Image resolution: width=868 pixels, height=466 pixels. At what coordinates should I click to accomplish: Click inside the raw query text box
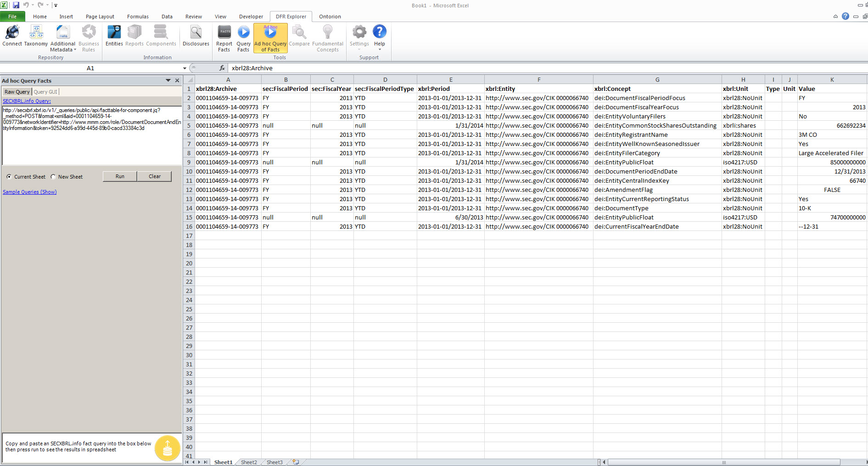tap(92, 142)
